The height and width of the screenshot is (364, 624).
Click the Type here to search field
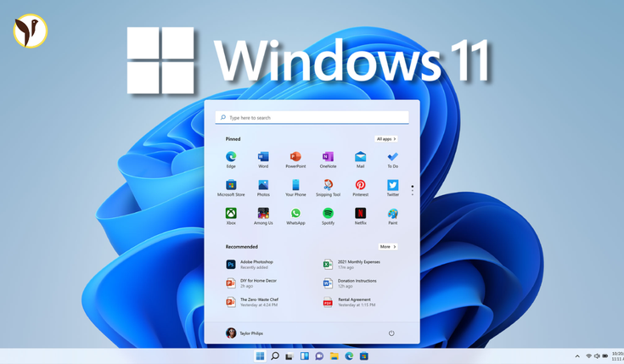(x=312, y=118)
